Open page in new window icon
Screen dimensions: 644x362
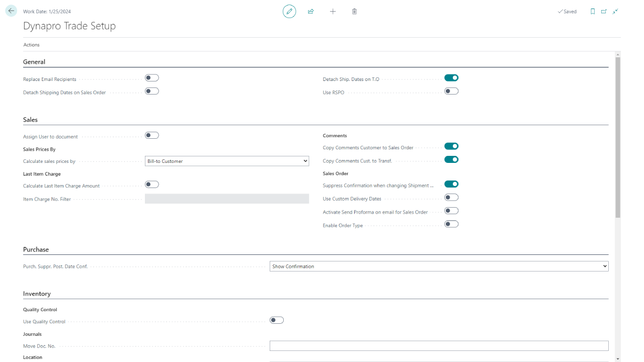coord(604,11)
